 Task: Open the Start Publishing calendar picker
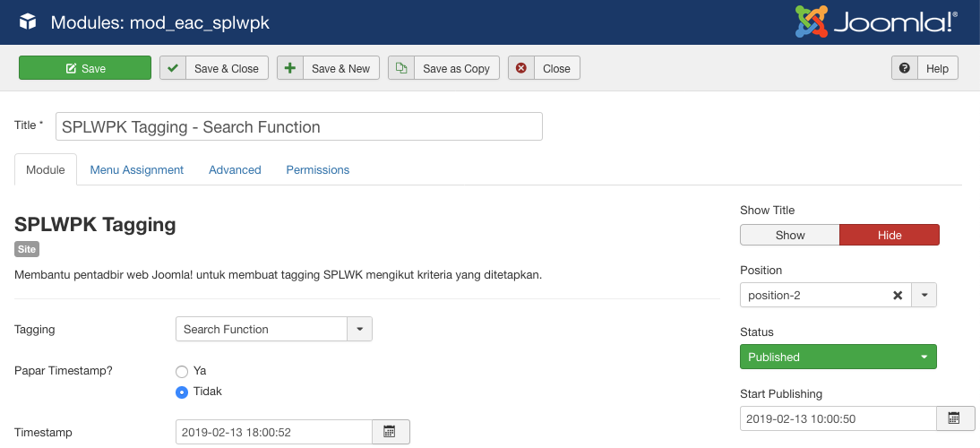[954, 418]
